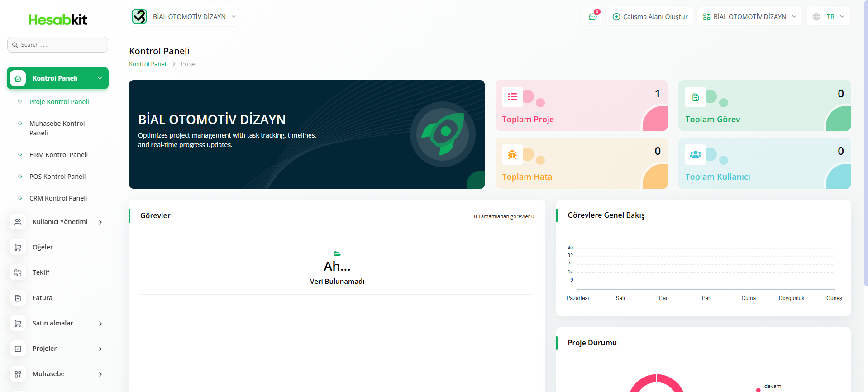Viewport: 868px width, 392px height.
Task: Select the Fatura menu item
Action: pos(43,298)
